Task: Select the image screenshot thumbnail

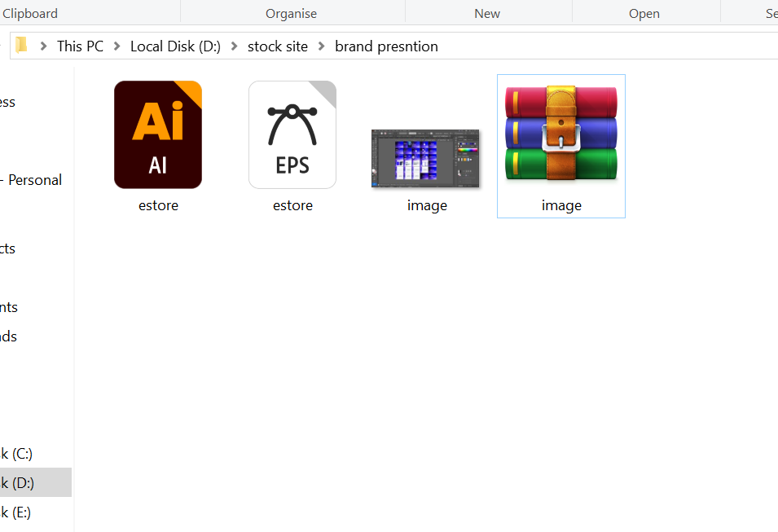Action: (426, 158)
